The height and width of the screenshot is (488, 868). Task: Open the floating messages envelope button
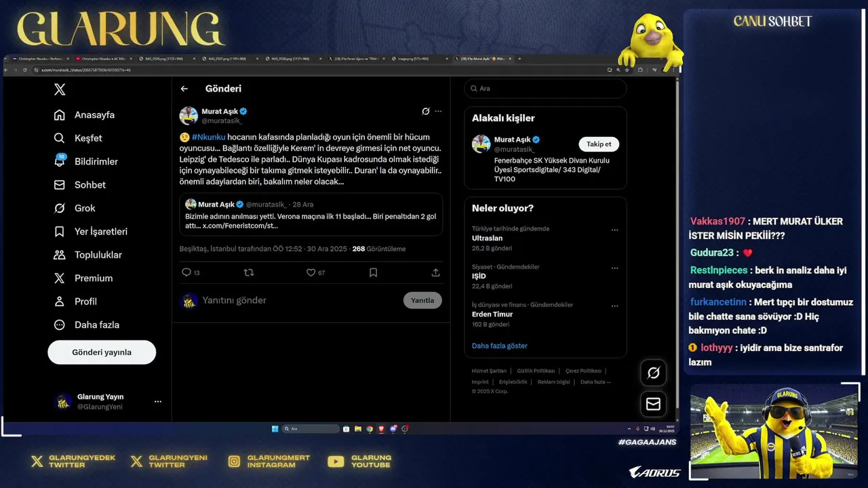(x=654, y=404)
